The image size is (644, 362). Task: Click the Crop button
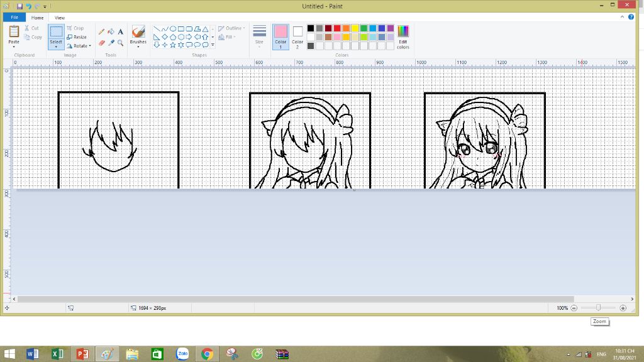point(75,28)
